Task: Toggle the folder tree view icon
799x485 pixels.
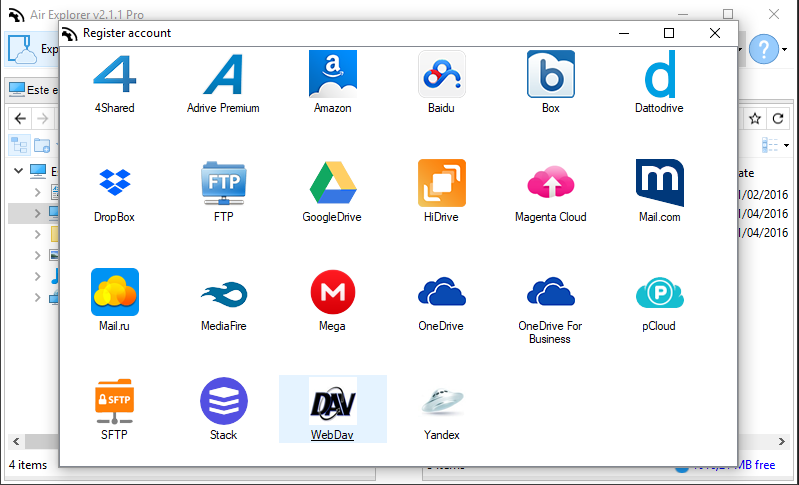Action: [19, 145]
